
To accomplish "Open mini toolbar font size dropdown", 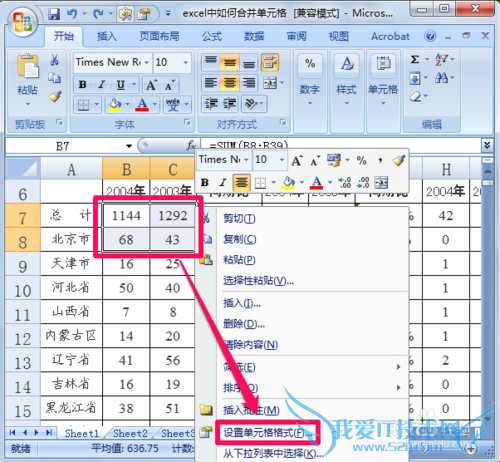I will click(282, 160).
